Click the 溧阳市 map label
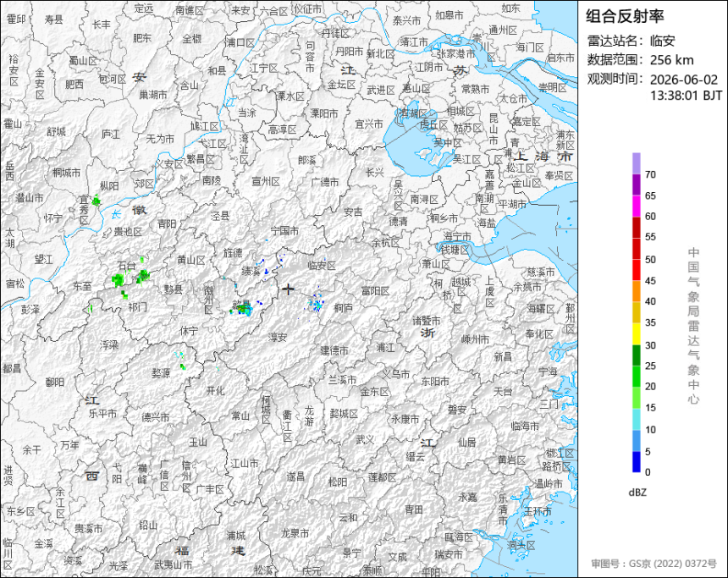The image size is (728, 578). [324, 113]
